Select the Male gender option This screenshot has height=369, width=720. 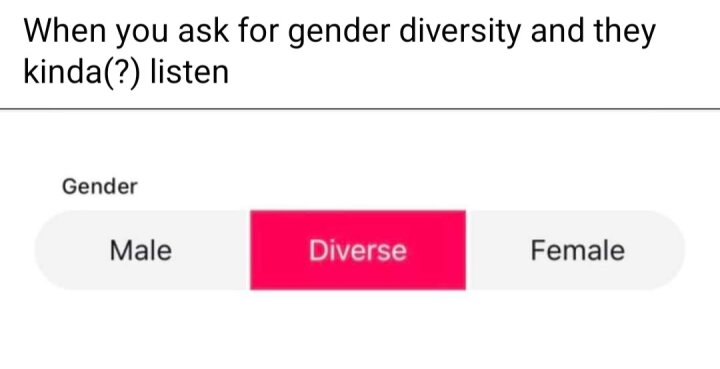coord(142,251)
